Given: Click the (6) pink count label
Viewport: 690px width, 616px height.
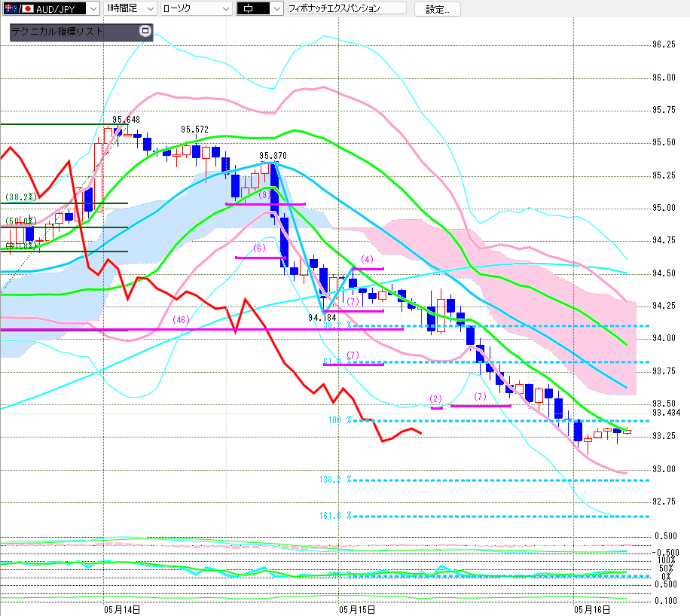Looking at the screenshot, I should point(260,249).
